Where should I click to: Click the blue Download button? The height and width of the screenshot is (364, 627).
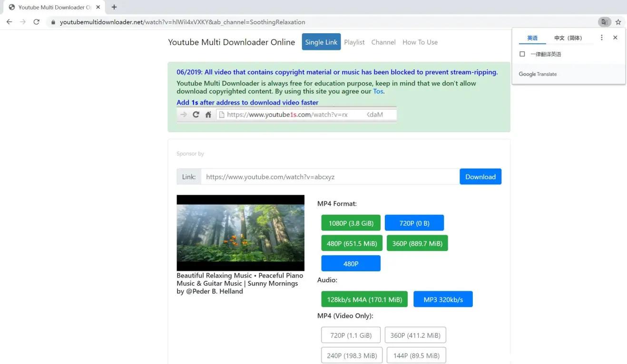(x=480, y=176)
